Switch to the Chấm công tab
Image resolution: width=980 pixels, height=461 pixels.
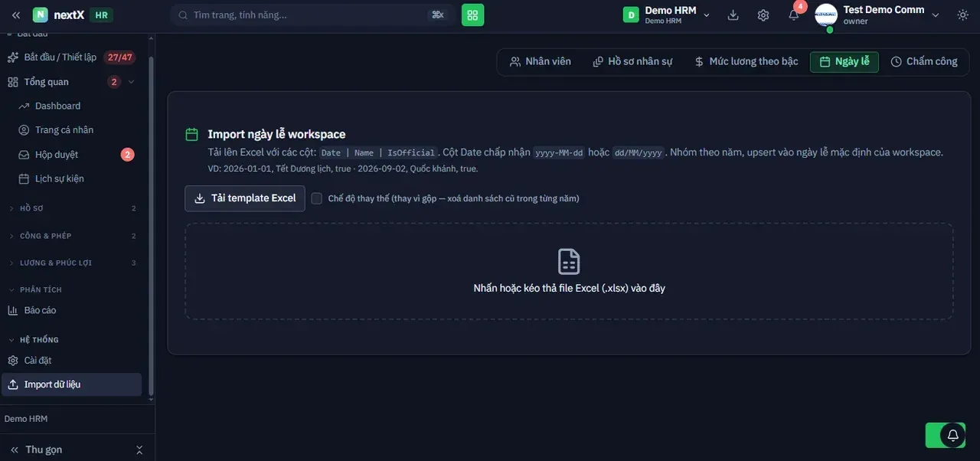tap(924, 62)
